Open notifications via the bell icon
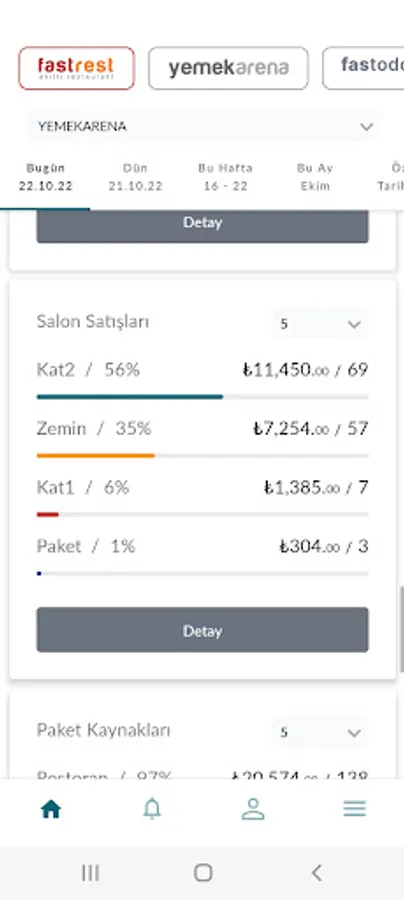This screenshot has height=900, width=404. (152, 809)
